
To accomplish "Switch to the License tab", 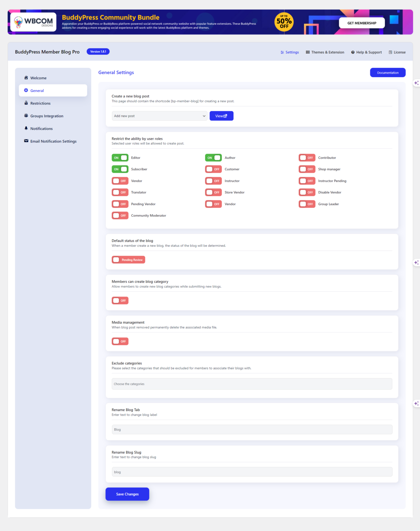I will point(397,52).
